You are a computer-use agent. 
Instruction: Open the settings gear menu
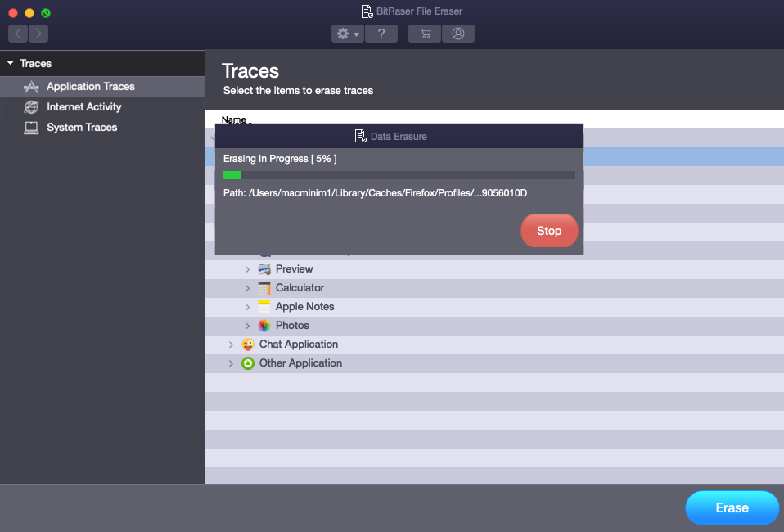(348, 34)
